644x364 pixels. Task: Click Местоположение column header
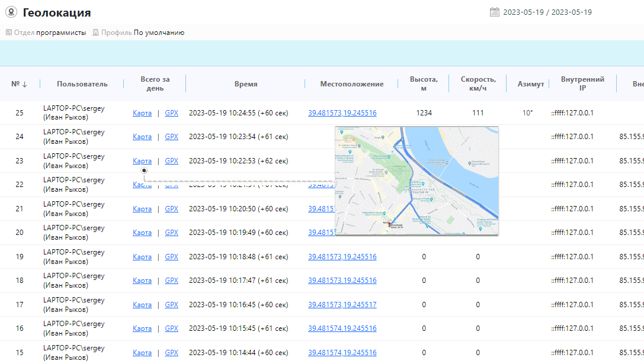(x=352, y=84)
